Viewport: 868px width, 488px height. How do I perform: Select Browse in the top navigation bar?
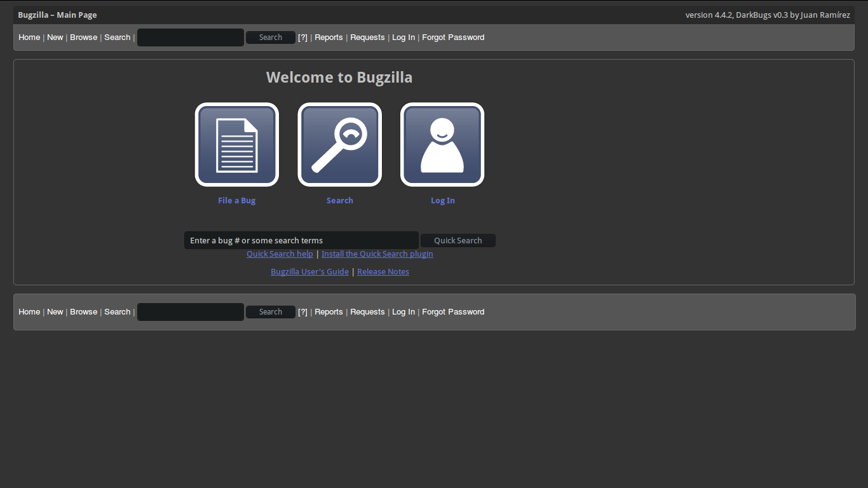click(x=84, y=37)
